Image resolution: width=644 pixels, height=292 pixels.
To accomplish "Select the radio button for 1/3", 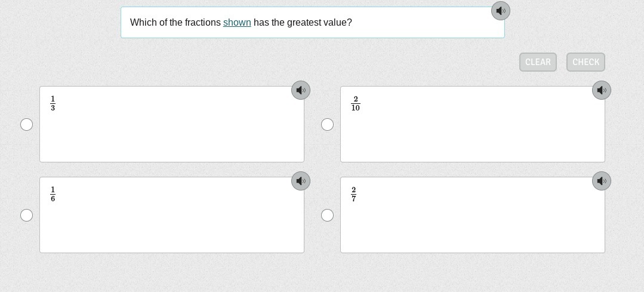I will point(27,124).
